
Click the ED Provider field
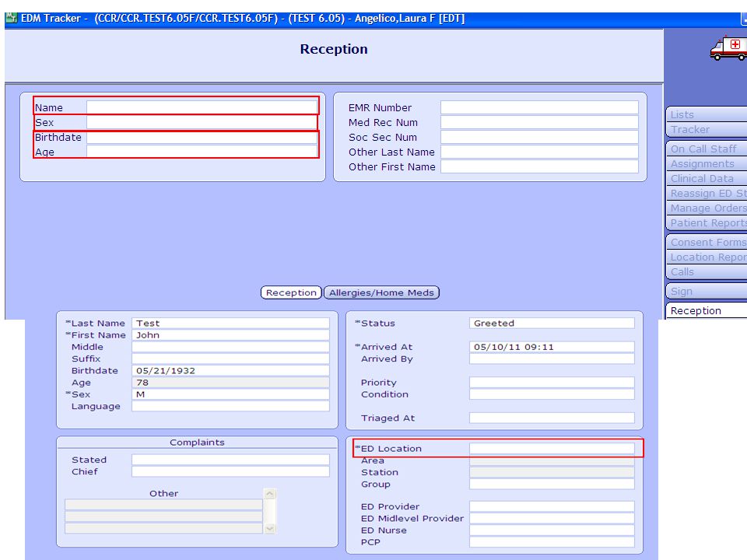click(x=552, y=506)
